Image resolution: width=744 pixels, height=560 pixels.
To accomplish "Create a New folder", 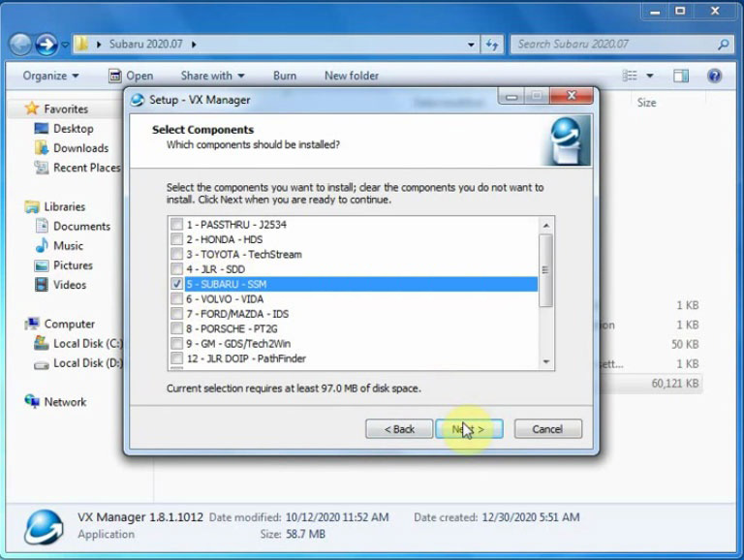I will [x=352, y=76].
